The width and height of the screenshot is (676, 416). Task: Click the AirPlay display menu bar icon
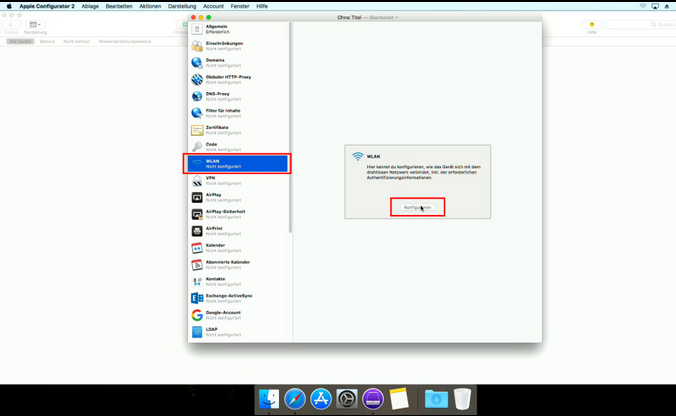655,6
